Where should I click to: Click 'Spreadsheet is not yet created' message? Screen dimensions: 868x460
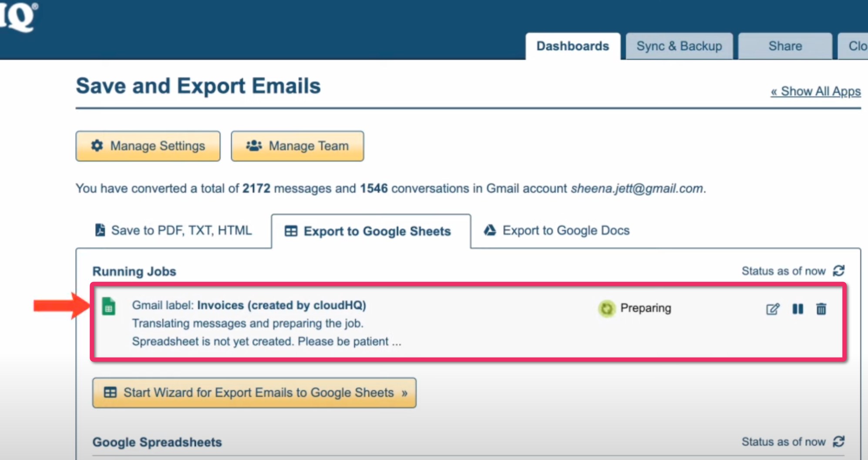(x=266, y=341)
